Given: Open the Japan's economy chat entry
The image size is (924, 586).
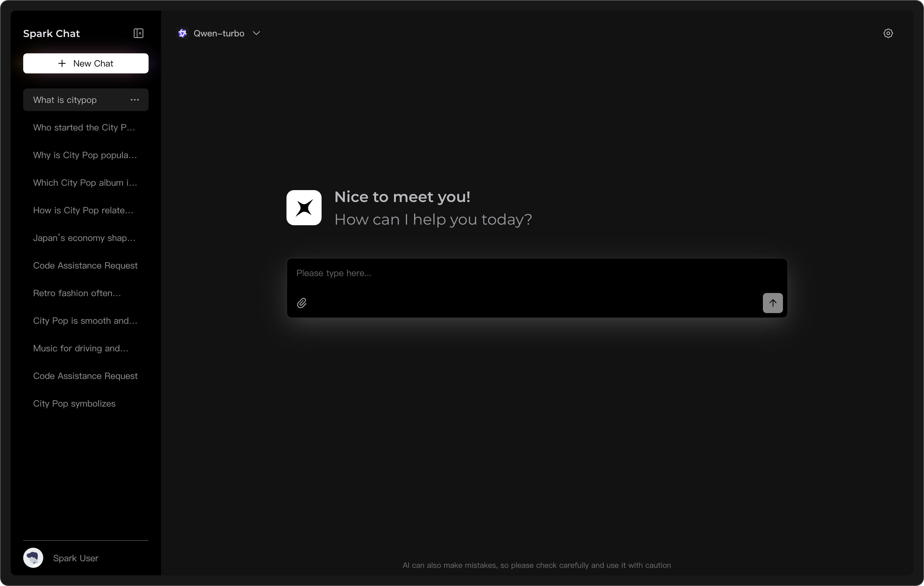Looking at the screenshot, I should pyautogui.click(x=84, y=238).
